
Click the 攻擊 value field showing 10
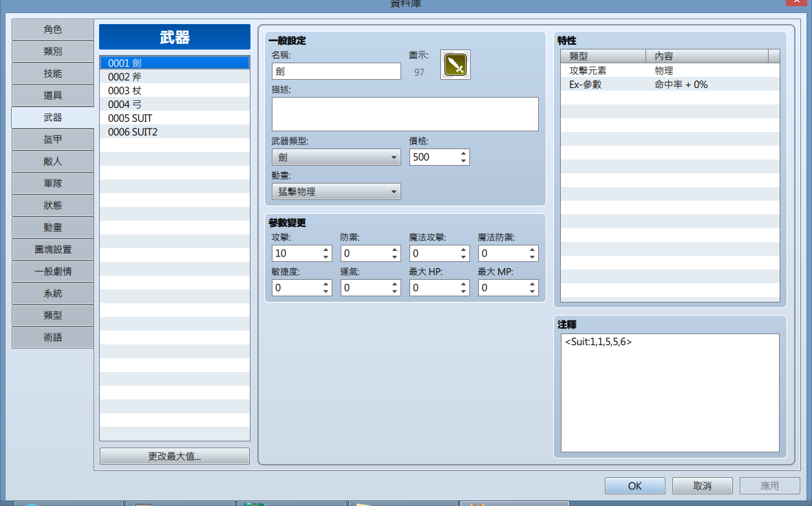click(297, 254)
